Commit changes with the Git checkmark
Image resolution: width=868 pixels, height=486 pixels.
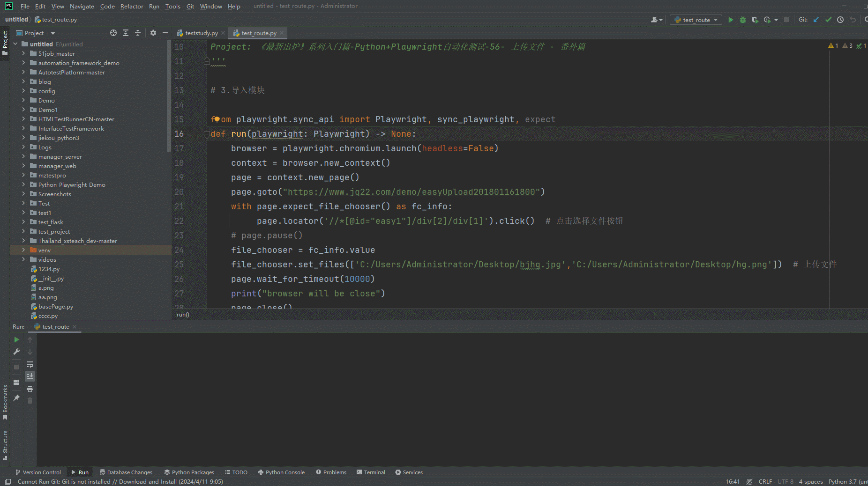(828, 20)
